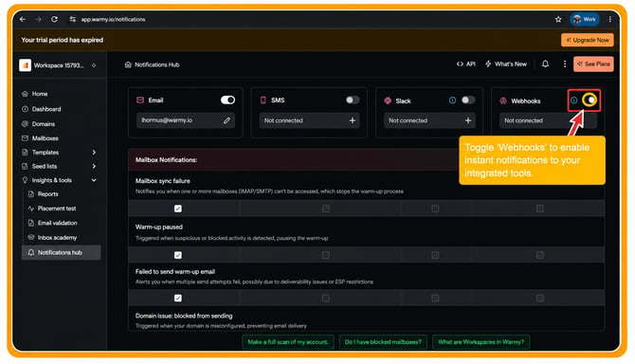635x364 pixels.
Task: Toggle the SMS notifications switch
Action: [352, 100]
